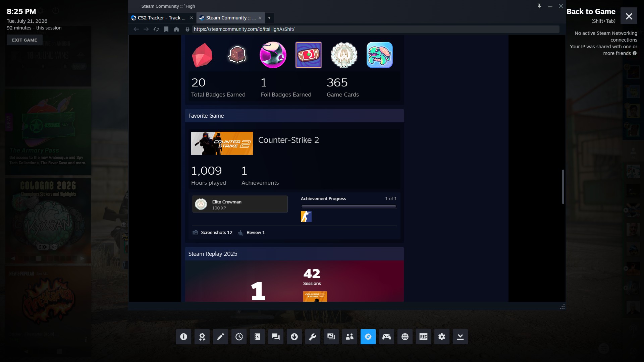Open the friends list icon
Screen dimensions: 644x362
(x=350, y=337)
